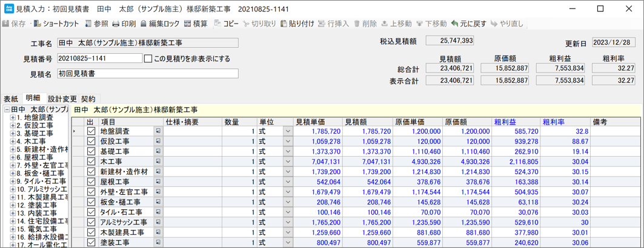Click the 備考 column header
This screenshot has height=248, width=644.
pos(616,122)
